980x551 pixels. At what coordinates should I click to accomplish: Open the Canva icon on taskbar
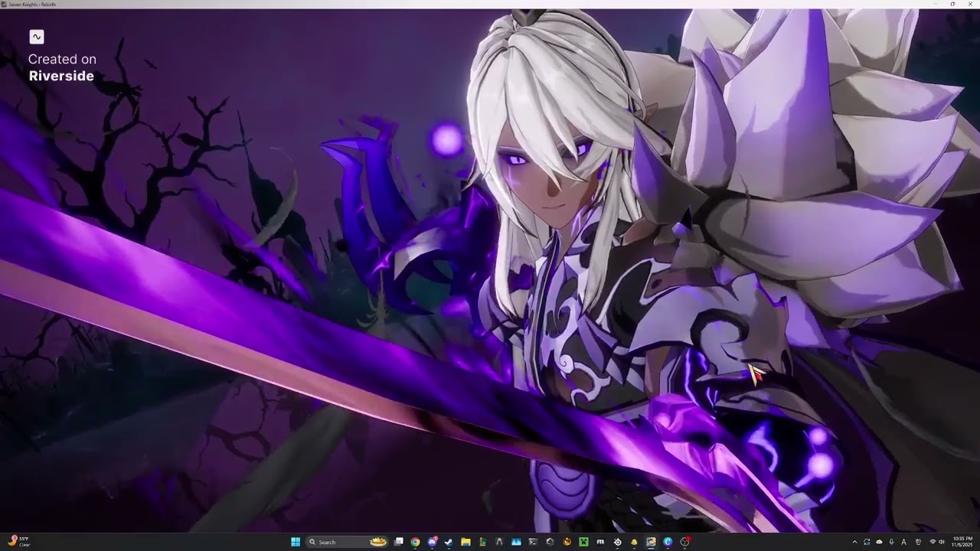tap(668, 542)
